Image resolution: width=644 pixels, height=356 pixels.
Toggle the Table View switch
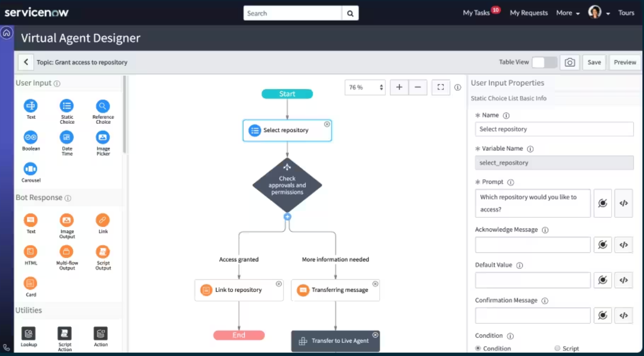pyautogui.click(x=544, y=62)
